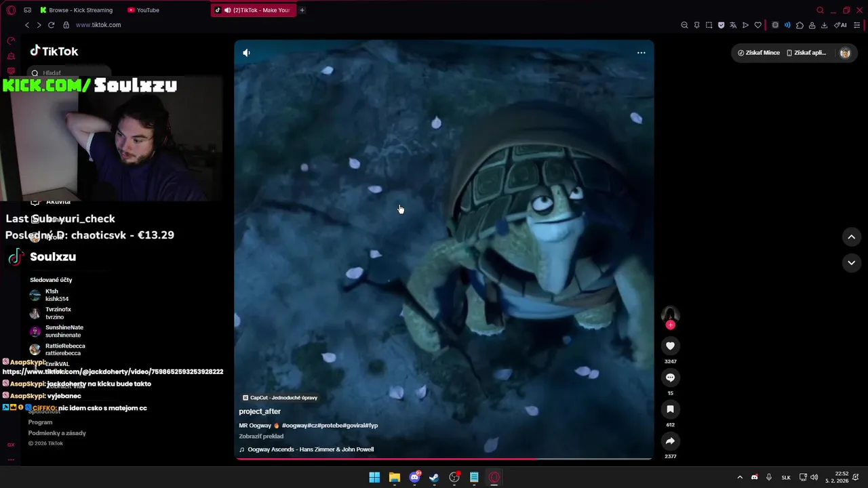
Task: Show hidden tray icons chevron
Action: pos(740,477)
